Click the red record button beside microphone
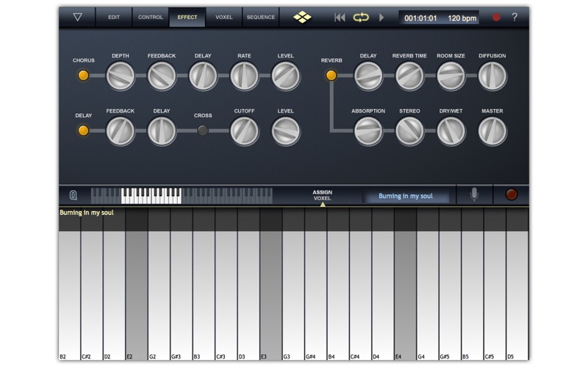Screen dimensions: 588x368 click(511, 194)
